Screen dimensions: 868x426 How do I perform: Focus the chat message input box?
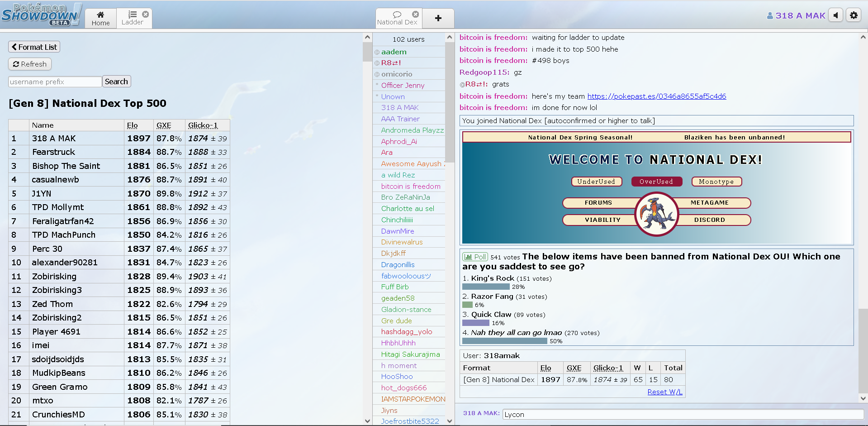tap(683, 415)
